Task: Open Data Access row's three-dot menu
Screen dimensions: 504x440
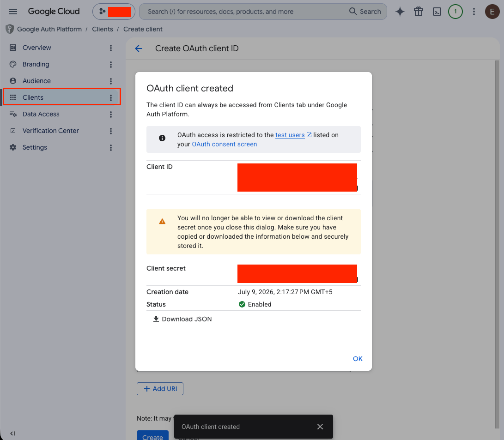Action: [x=111, y=115]
